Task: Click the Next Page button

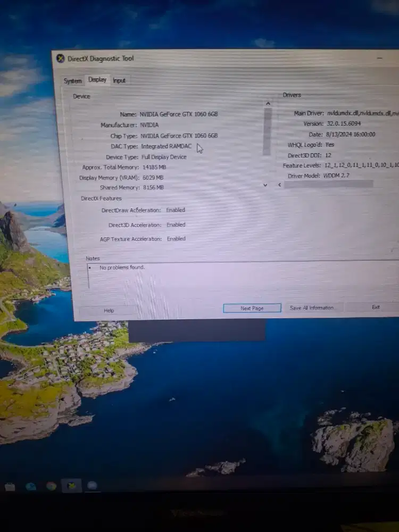Action: [x=252, y=308]
